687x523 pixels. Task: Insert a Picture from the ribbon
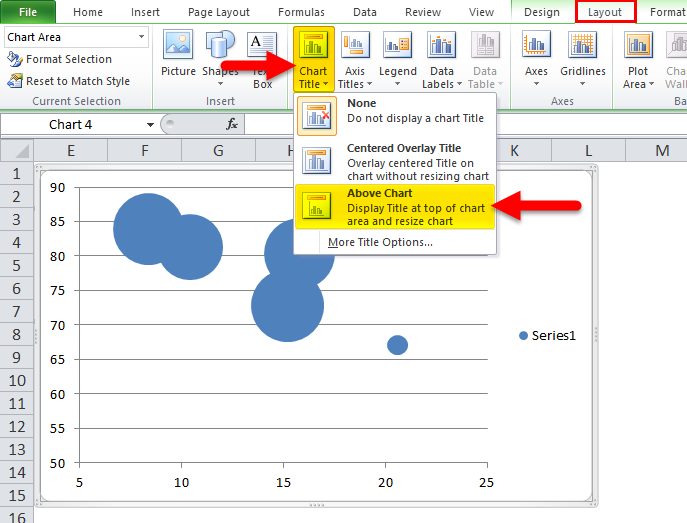(x=178, y=54)
